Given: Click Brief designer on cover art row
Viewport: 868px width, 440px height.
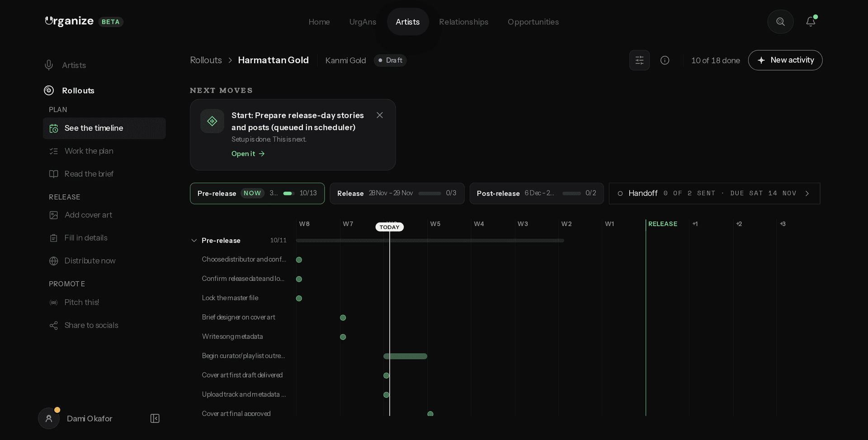Looking at the screenshot, I should [239, 317].
